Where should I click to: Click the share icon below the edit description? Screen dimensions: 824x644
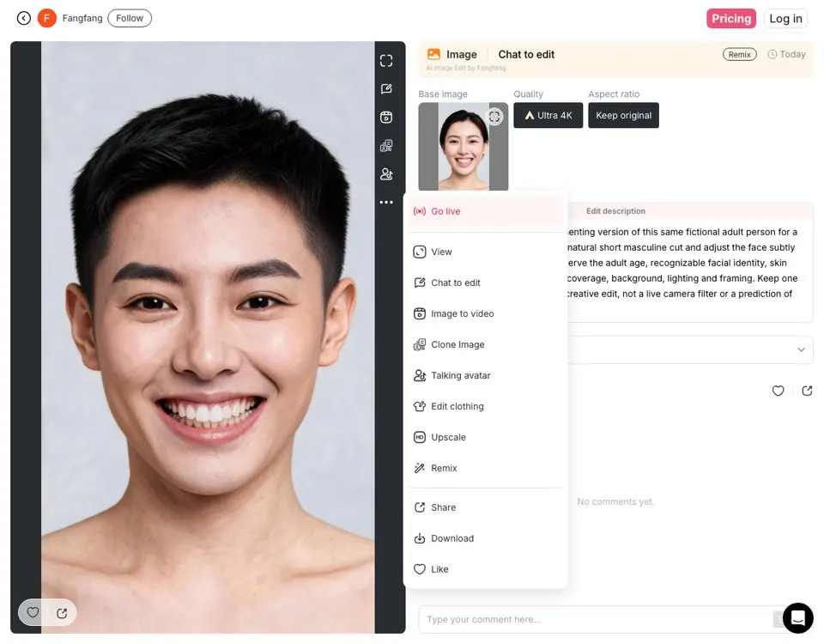coord(807,391)
